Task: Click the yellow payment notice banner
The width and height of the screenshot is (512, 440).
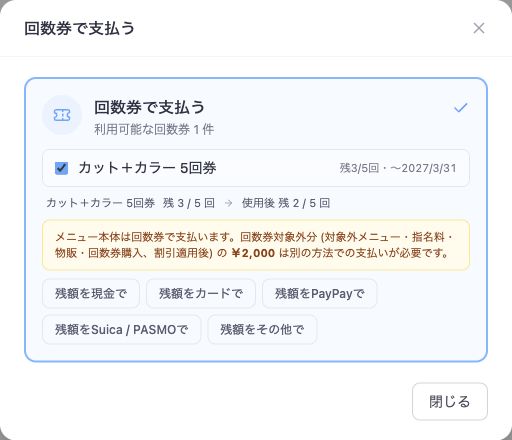Action: pos(256,245)
